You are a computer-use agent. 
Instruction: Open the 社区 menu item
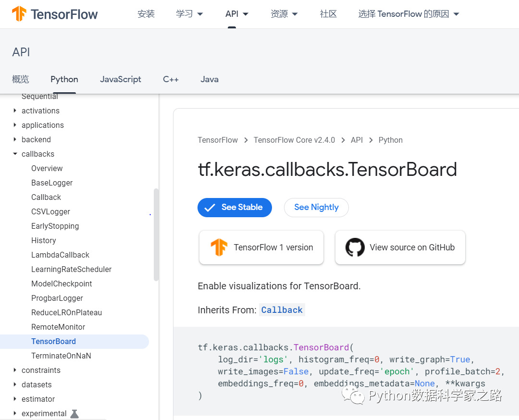328,14
